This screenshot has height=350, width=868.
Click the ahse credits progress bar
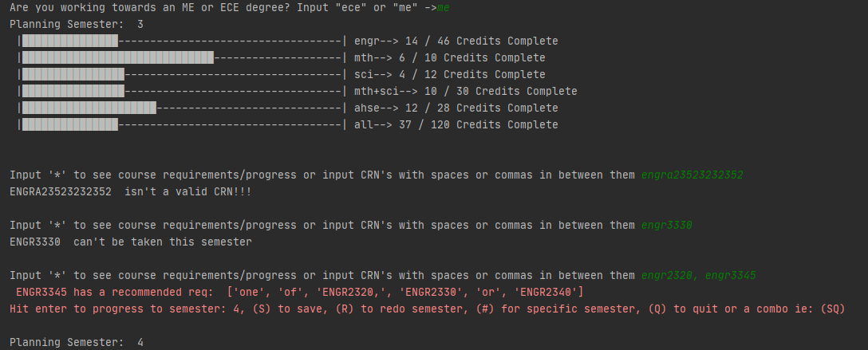coord(182,108)
